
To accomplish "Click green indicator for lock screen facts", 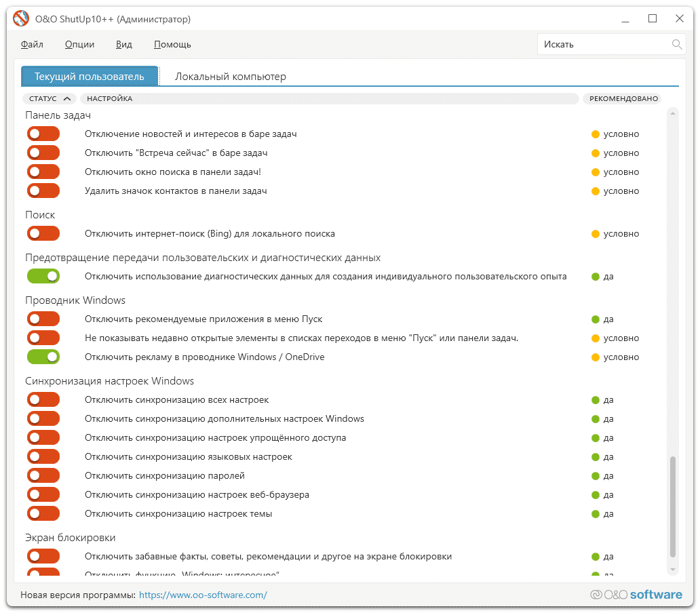I will click(596, 557).
